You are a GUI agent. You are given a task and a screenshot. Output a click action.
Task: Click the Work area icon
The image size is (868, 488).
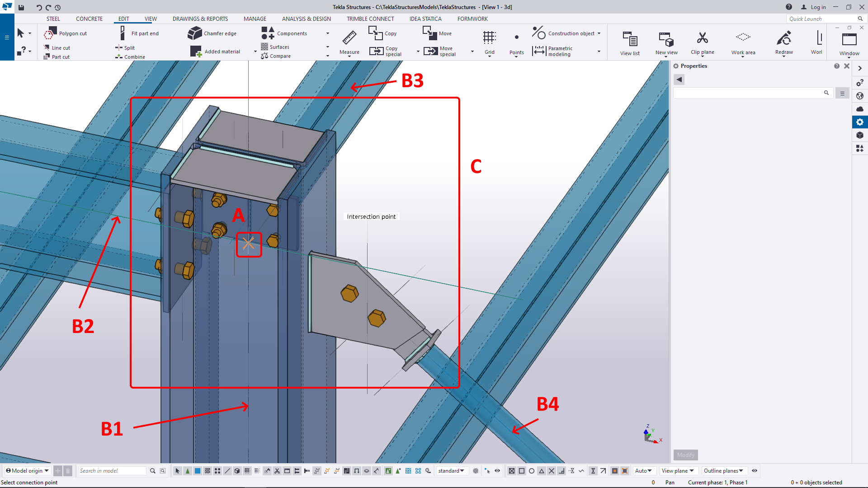pyautogui.click(x=743, y=38)
